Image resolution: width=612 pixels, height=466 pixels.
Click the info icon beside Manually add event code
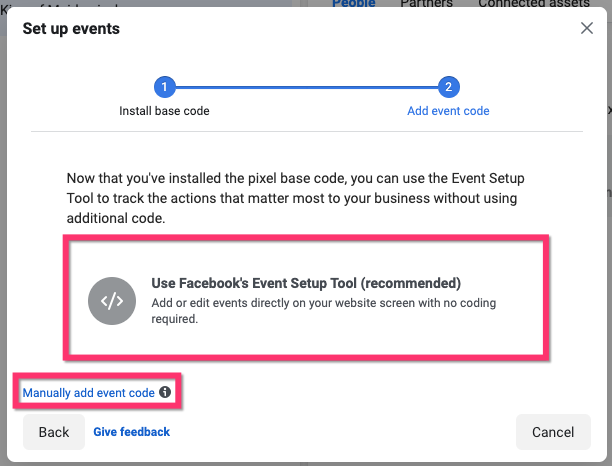coord(165,393)
